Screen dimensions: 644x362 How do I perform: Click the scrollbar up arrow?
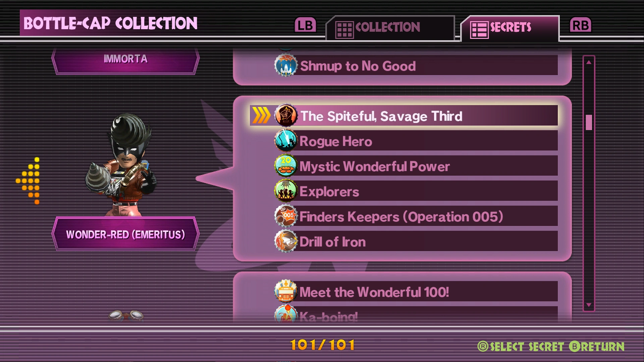(x=589, y=62)
